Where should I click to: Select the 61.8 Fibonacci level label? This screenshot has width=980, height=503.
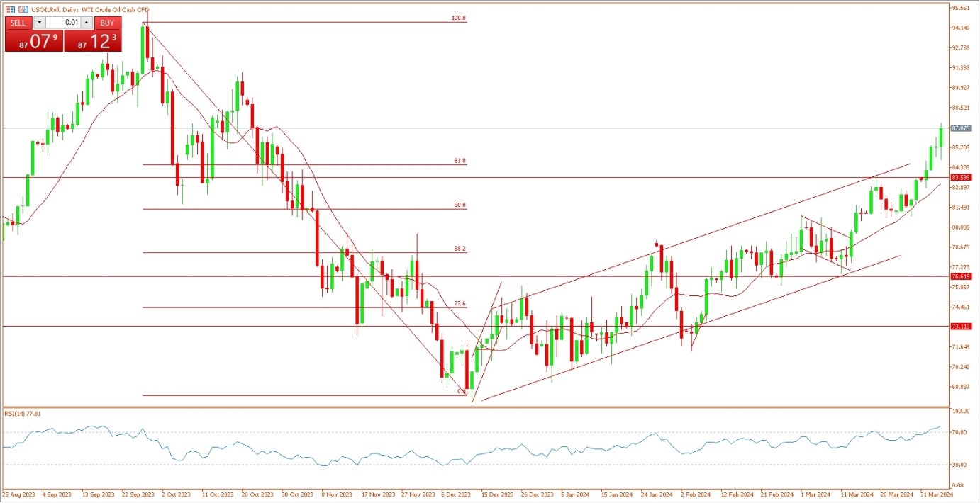pyautogui.click(x=460, y=161)
